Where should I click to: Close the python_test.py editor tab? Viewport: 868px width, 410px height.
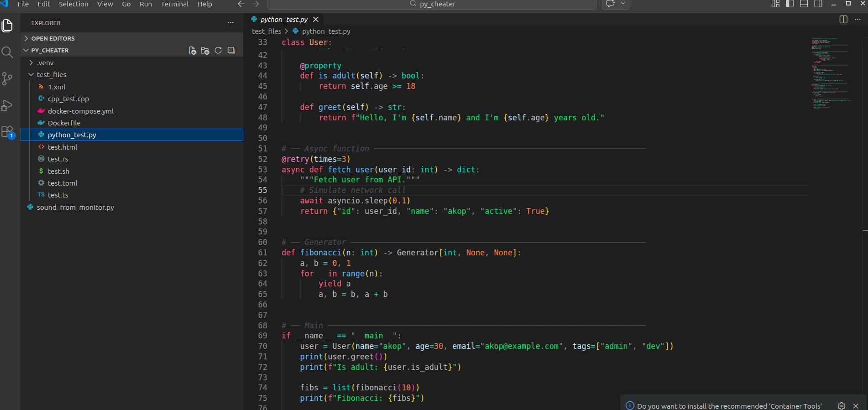(x=316, y=20)
